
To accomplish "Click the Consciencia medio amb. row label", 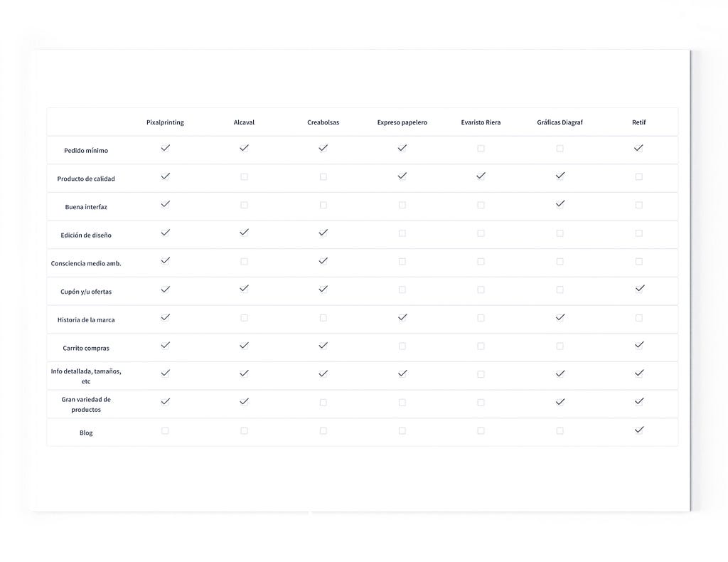I will (86, 264).
